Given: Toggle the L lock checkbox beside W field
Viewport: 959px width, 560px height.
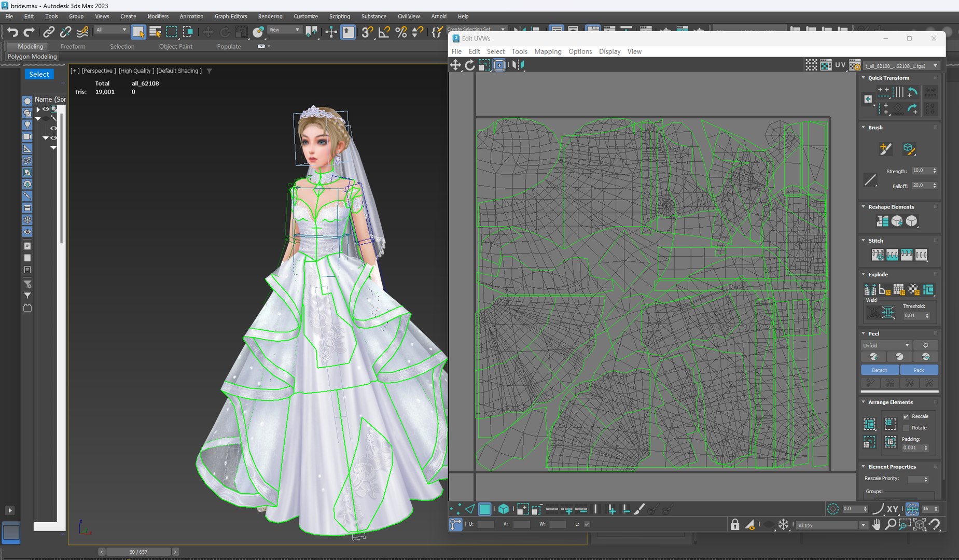Looking at the screenshot, I should click(x=587, y=524).
